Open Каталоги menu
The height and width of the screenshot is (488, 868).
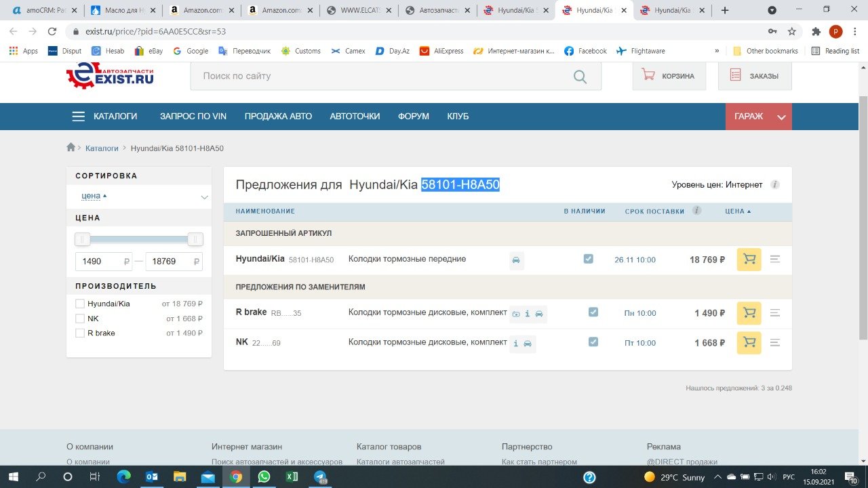tap(115, 117)
